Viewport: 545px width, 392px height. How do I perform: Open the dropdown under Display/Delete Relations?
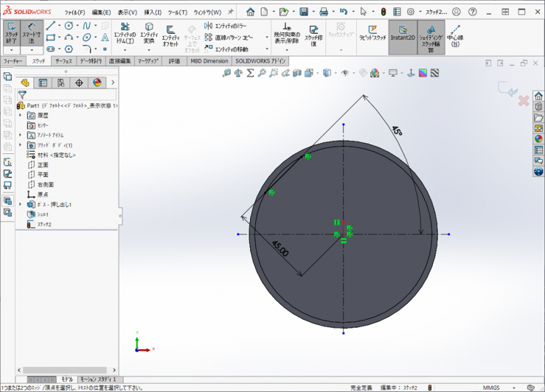point(287,50)
